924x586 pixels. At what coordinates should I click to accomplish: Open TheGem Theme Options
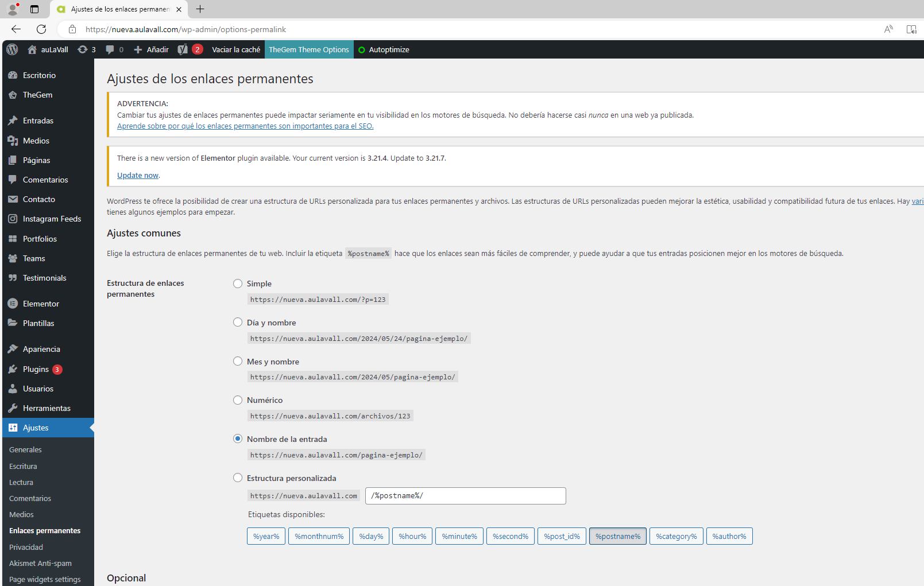click(309, 49)
